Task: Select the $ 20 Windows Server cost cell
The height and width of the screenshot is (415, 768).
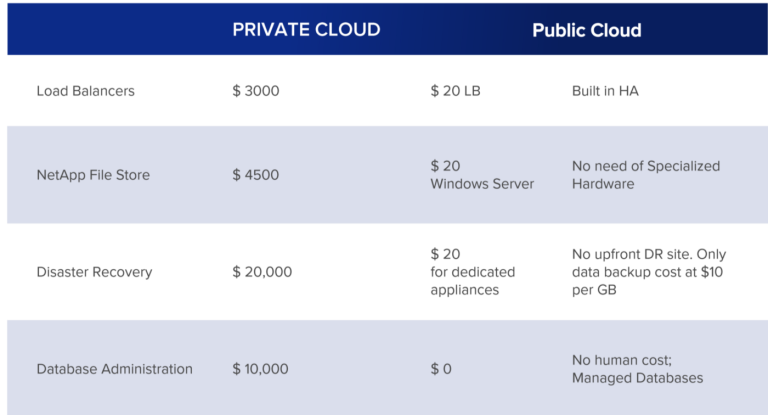Action: coord(482,175)
